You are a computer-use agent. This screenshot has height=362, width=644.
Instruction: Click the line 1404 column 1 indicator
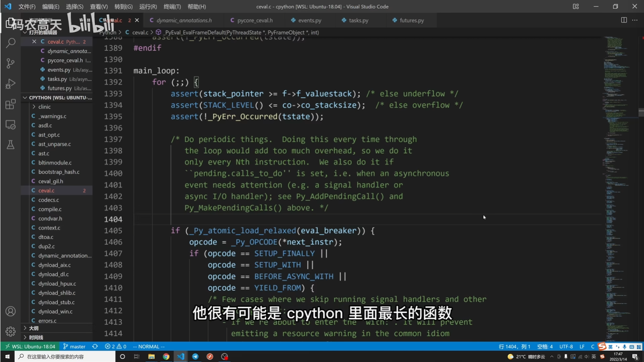click(514, 346)
